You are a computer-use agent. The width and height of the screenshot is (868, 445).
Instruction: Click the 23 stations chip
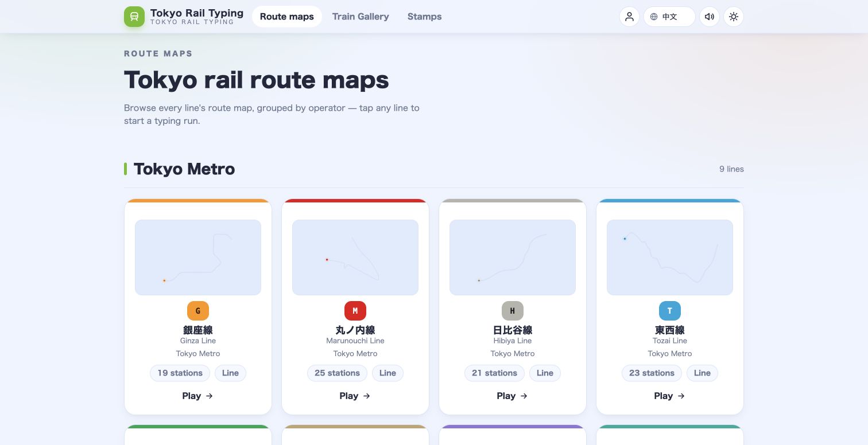pyautogui.click(x=652, y=373)
